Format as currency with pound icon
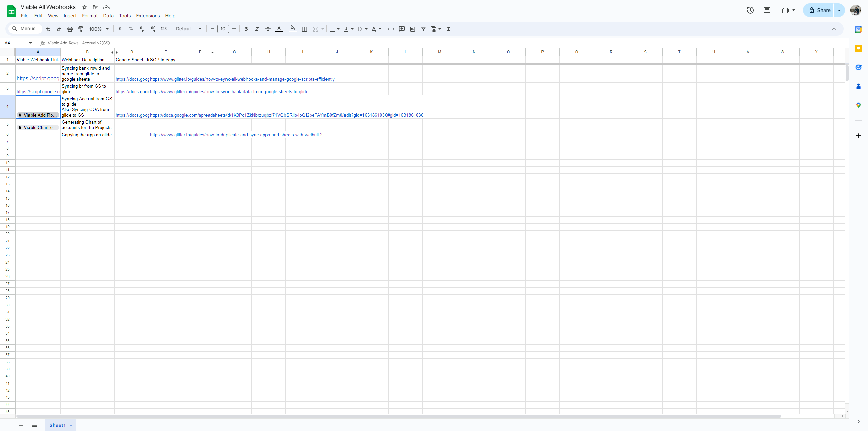 120,29
